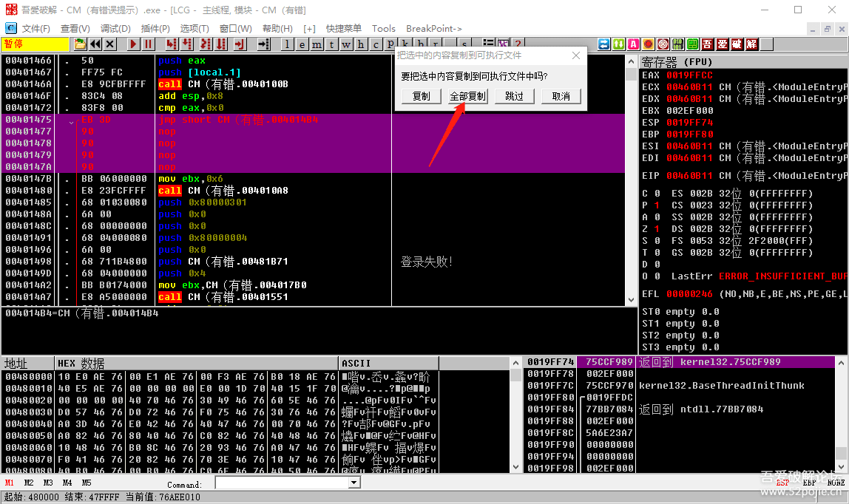Toggle the C flag bit in registers
This screenshot has height=504, width=849.
coord(656,194)
